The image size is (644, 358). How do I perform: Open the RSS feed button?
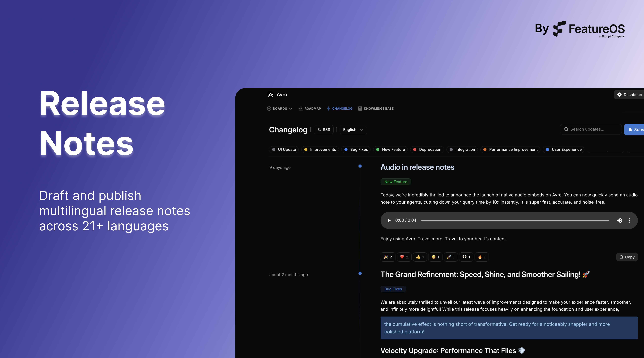pos(324,130)
